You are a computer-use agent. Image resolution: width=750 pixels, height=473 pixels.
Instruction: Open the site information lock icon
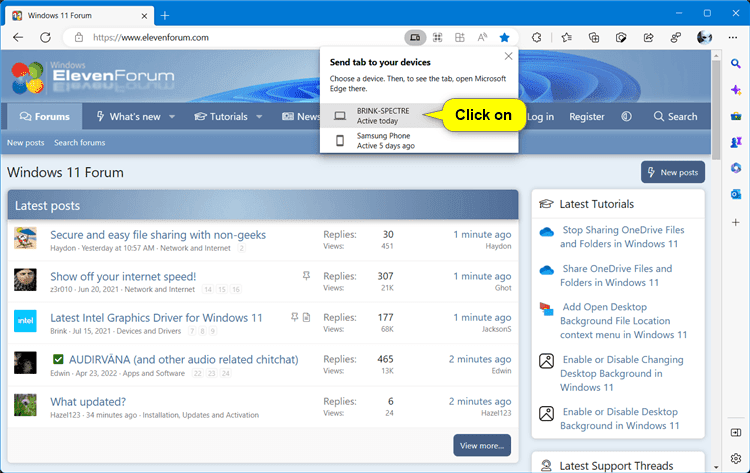[79, 37]
